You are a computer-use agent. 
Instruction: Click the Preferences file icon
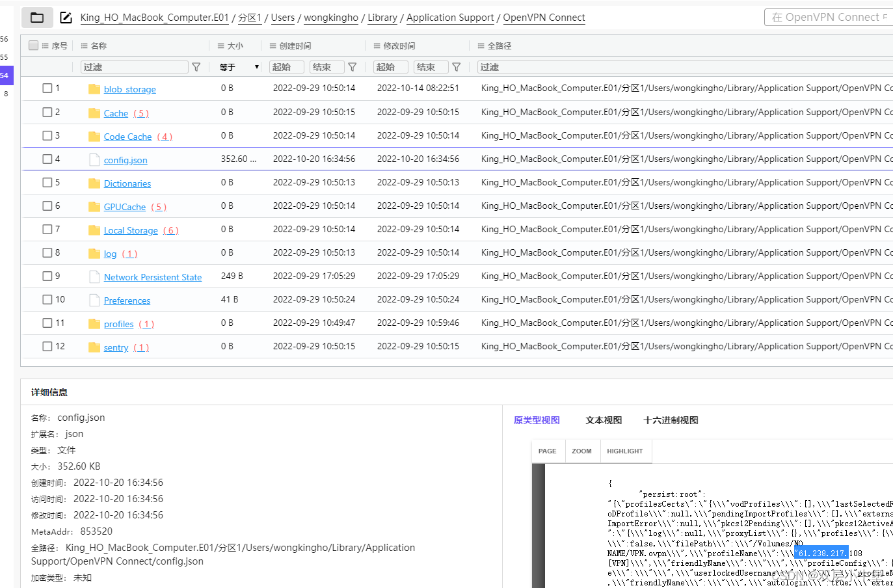click(94, 301)
